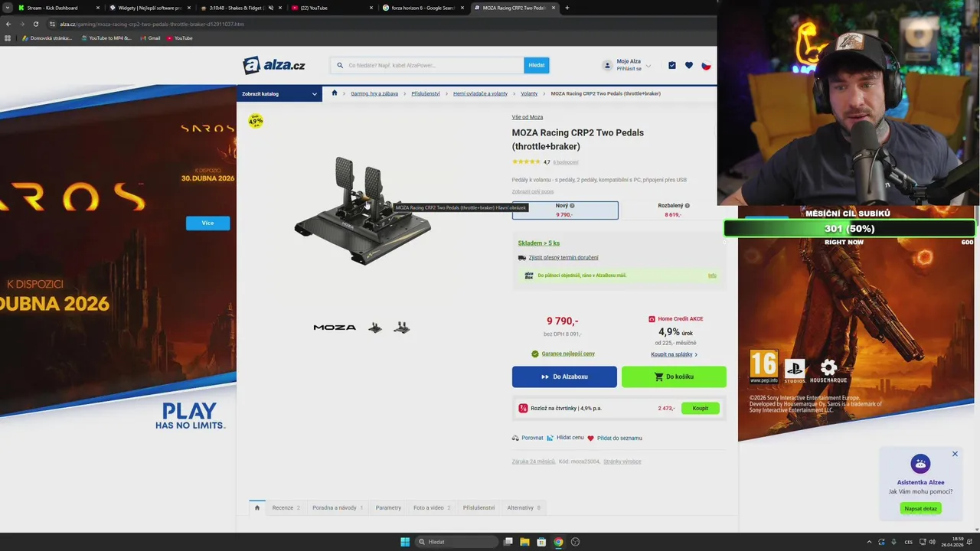Click Hlídat cenu chart icon
980x551 pixels.
point(550,438)
